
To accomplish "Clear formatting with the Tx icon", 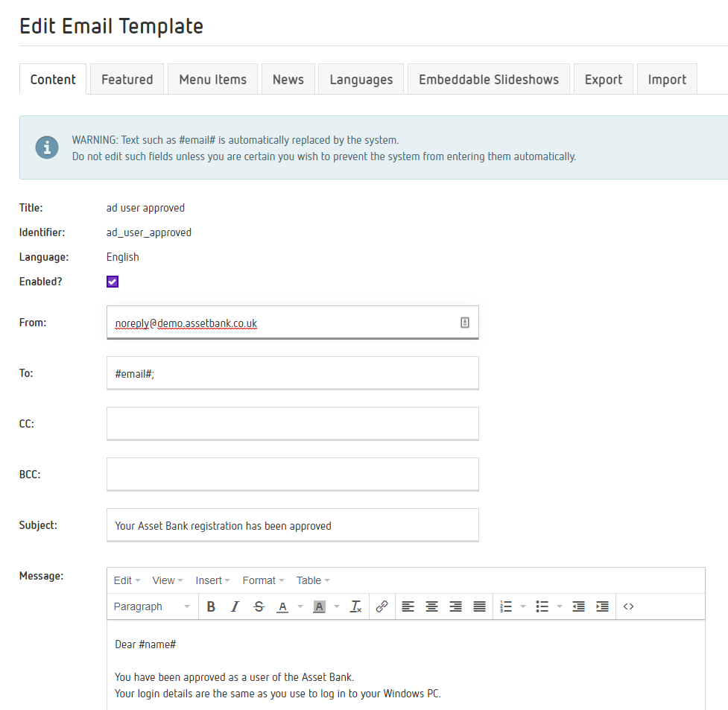I will [x=355, y=606].
